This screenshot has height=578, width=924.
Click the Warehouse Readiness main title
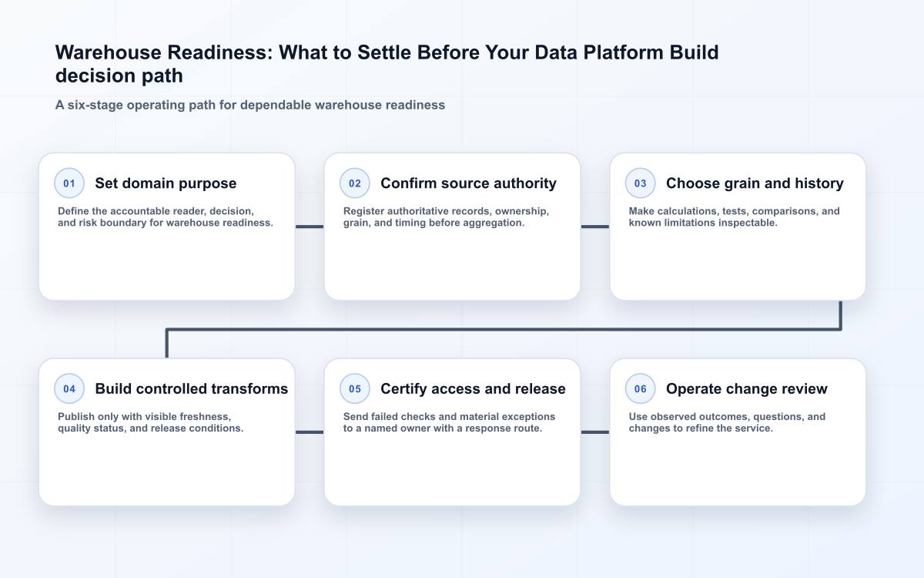(387, 64)
